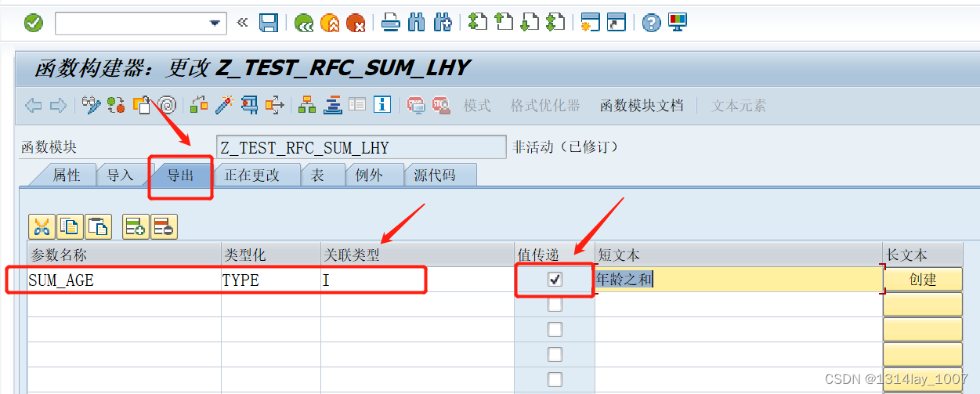
Task: Click the TYPE typing cell
Action: coord(271,280)
